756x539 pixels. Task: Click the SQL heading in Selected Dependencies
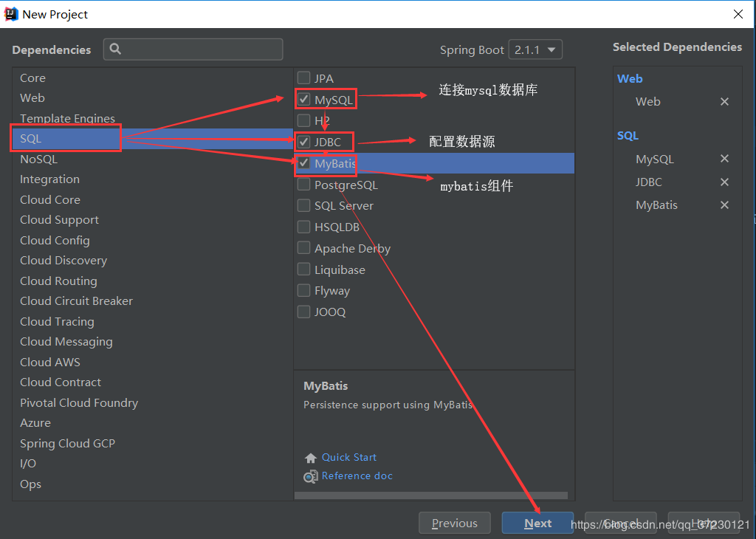tap(628, 135)
